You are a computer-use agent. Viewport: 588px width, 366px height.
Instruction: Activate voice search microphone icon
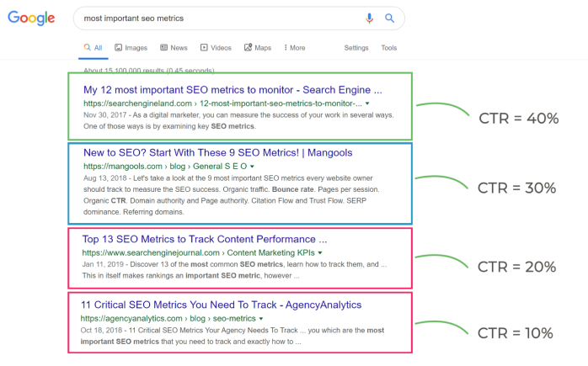[x=369, y=18]
